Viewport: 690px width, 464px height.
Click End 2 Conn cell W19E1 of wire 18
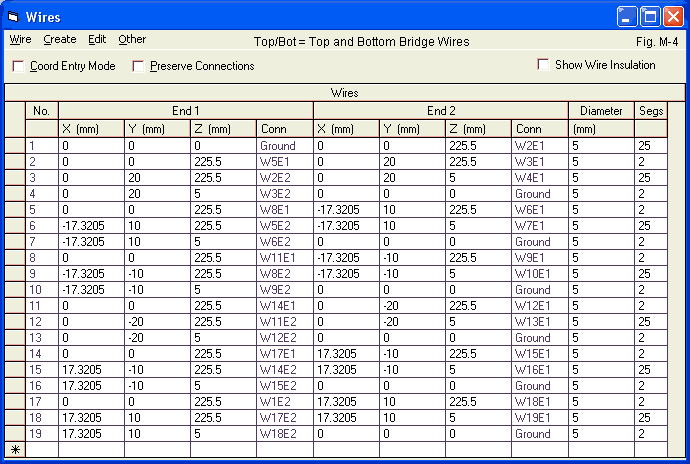tap(539, 418)
